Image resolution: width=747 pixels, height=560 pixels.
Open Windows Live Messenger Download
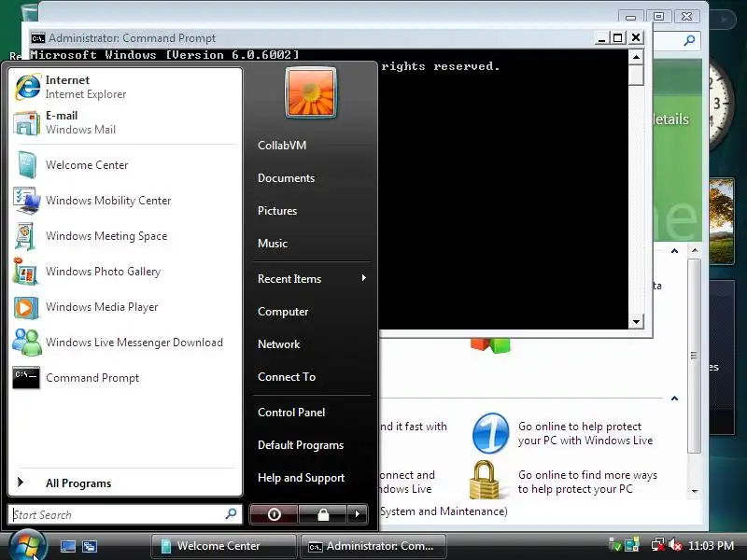point(125,343)
